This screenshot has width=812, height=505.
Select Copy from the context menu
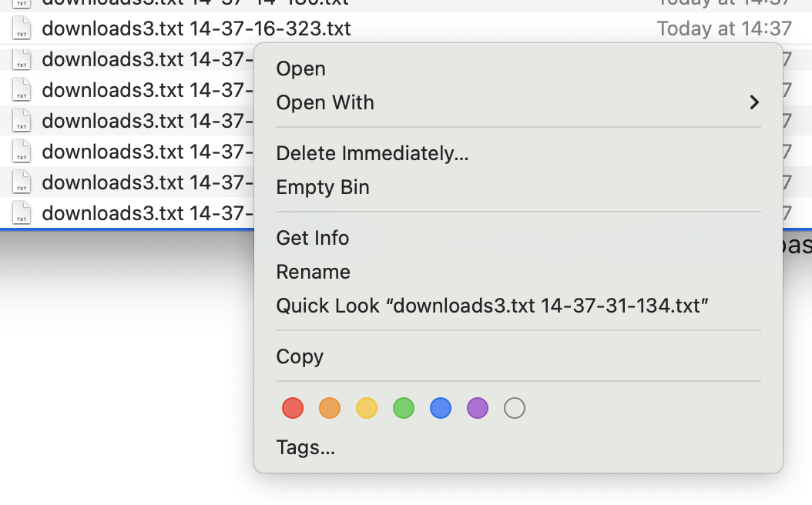(300, 356)
